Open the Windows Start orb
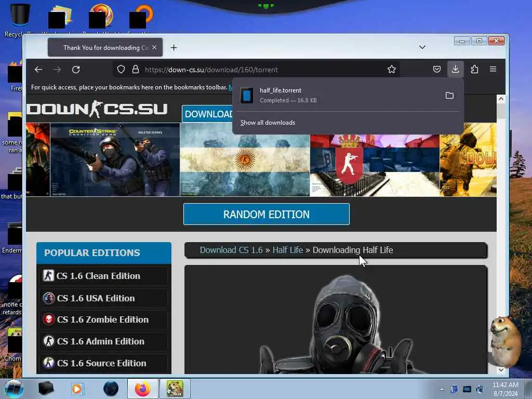This screenshot has width=532, height=399. pyautogui.click(x=14, y=389)
